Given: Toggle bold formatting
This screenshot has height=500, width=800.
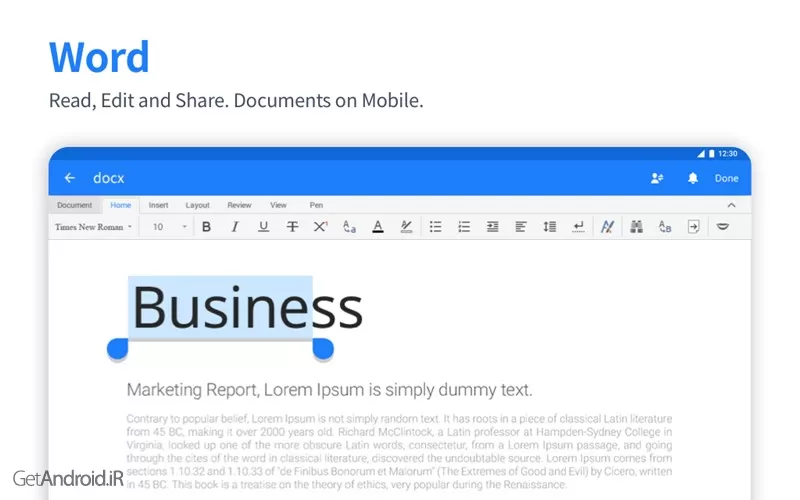Looking at the screenshot, I should click(206, 227).
